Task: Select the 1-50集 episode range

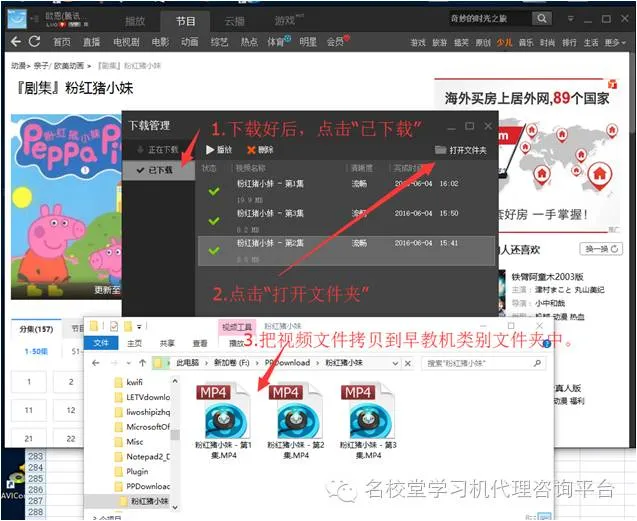Action: [x=36, y=351]
